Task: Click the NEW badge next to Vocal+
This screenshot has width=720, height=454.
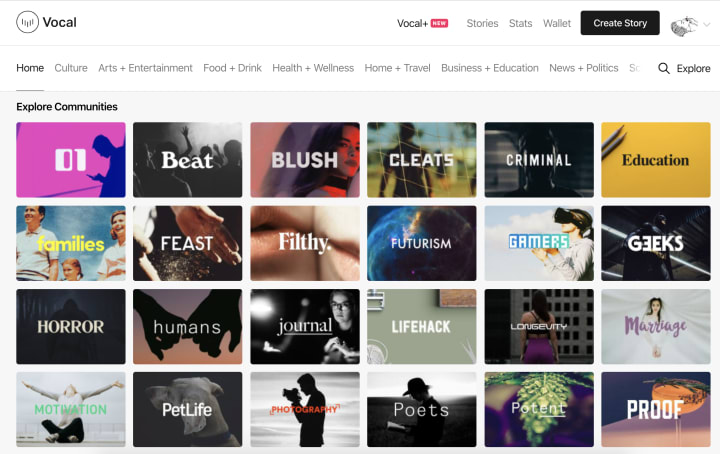Action: tap(439, 23)
